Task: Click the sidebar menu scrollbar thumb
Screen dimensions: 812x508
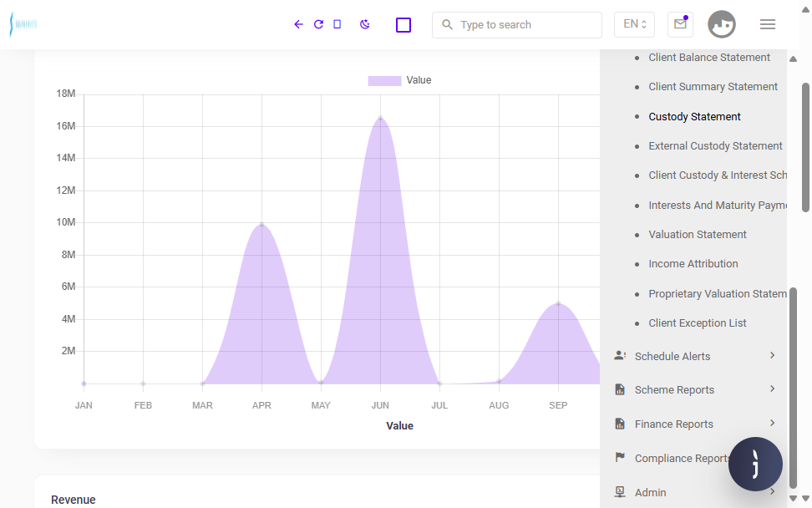Action: click(x=793, y=388)
